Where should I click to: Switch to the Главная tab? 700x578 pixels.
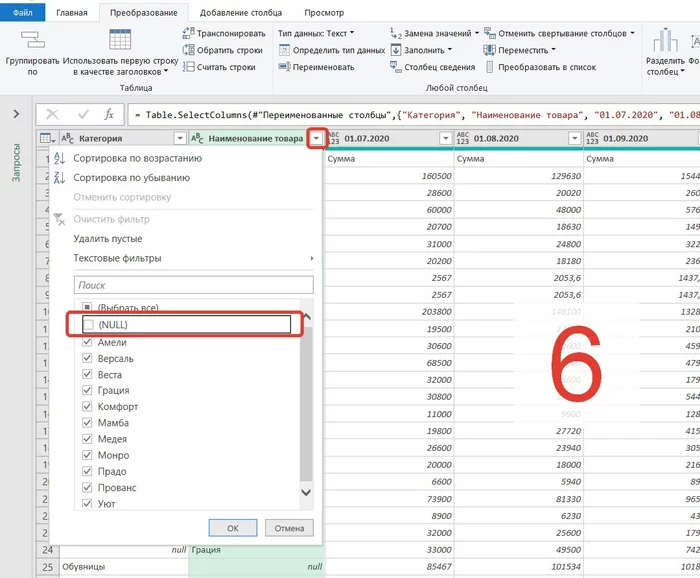(x=72, y=12)
